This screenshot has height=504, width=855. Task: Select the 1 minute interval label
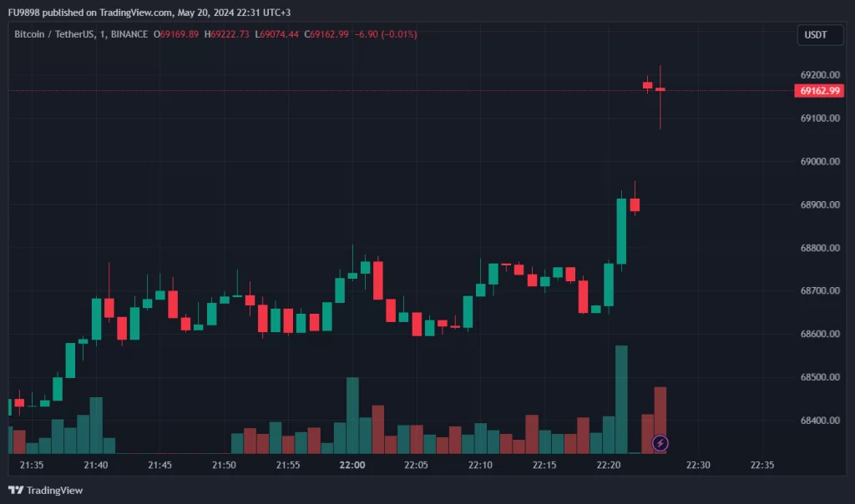102,34
